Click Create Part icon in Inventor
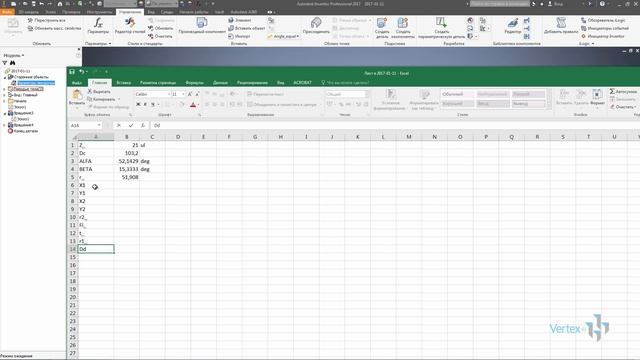This screenshot has width=640, height=360. tap(382, 28)
